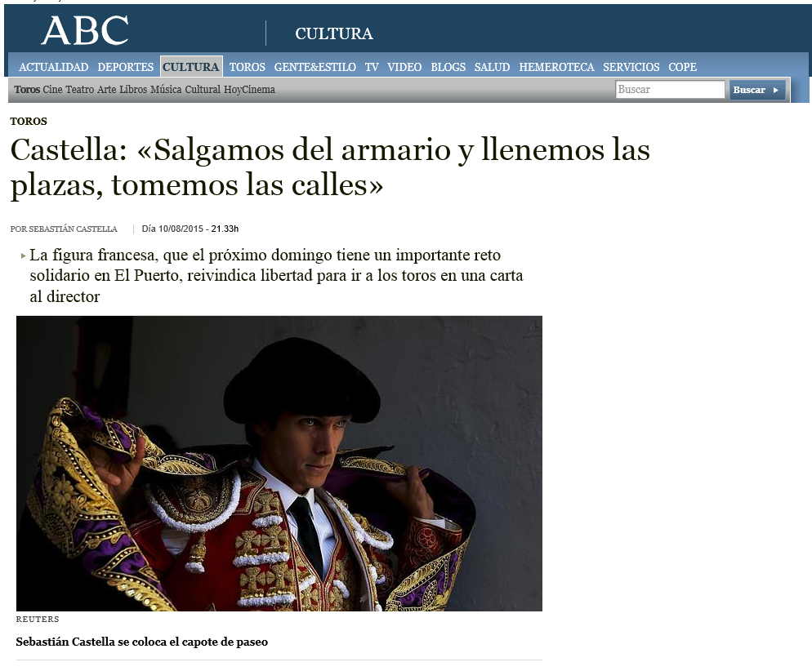Select the Cine subsection link
Viewport: 812px width, 671px height.
[52, 90]
